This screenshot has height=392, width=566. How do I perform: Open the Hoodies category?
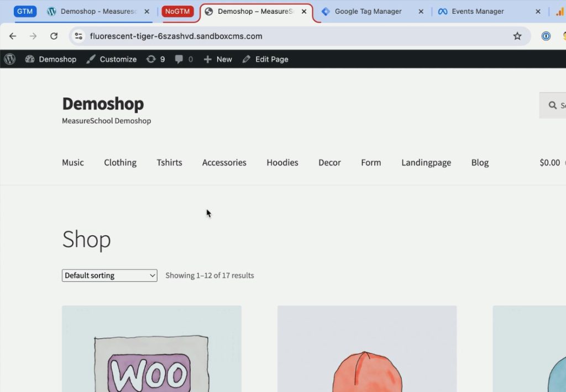point(282,163)
